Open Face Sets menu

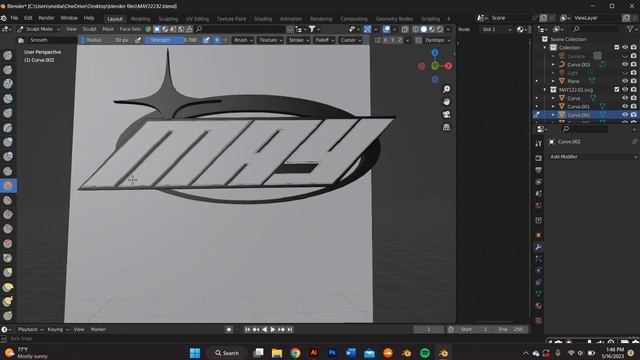click(130, 29)
